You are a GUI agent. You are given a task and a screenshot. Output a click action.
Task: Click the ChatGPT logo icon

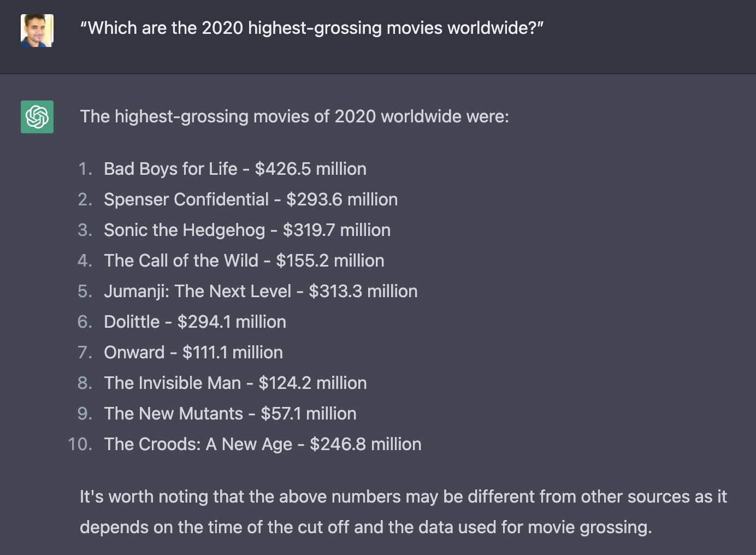37,117
